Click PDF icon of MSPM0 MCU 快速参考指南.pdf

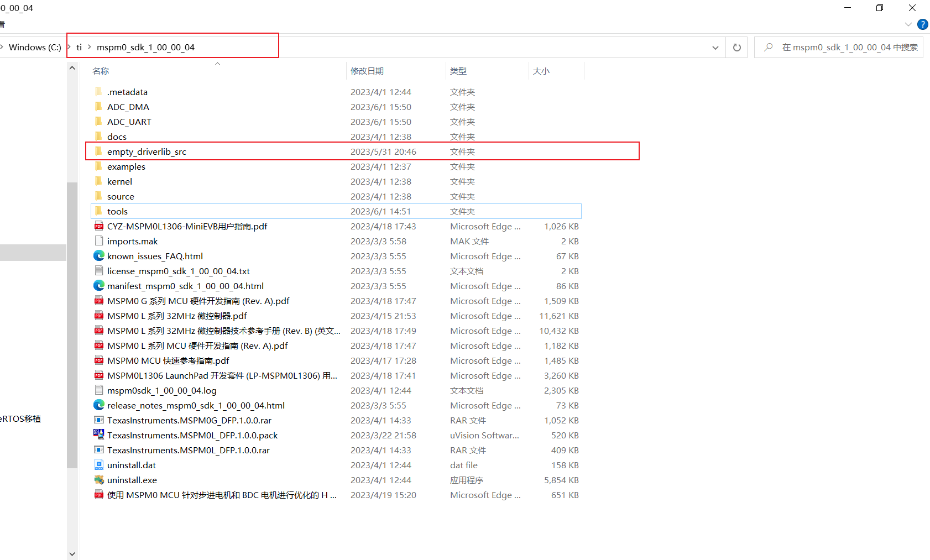(99, 360)
